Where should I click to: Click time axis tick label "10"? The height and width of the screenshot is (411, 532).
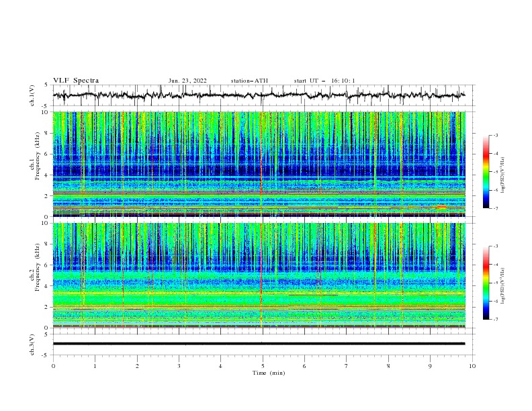click(x=472, y=366)
